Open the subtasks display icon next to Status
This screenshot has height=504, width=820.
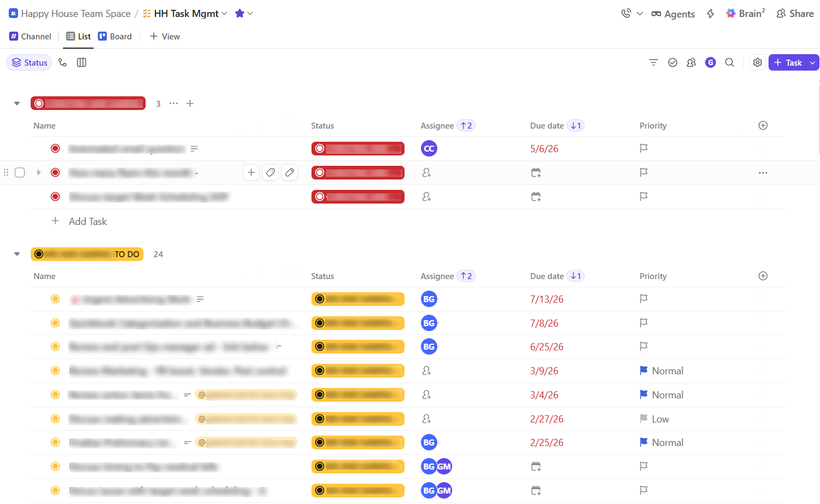click(x=62, y=62)
